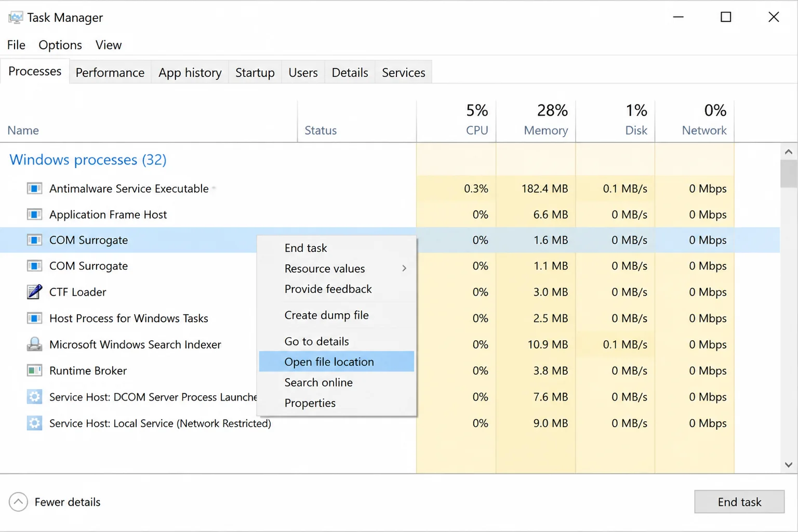Click the Fewer details link text
Screen dimensions: 798x532
click(68, 502)
